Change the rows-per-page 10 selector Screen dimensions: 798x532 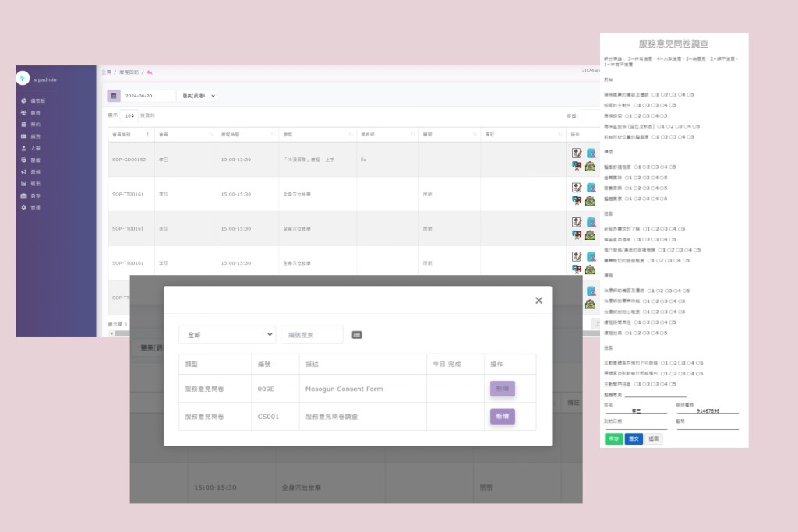(x=129, y=115)
